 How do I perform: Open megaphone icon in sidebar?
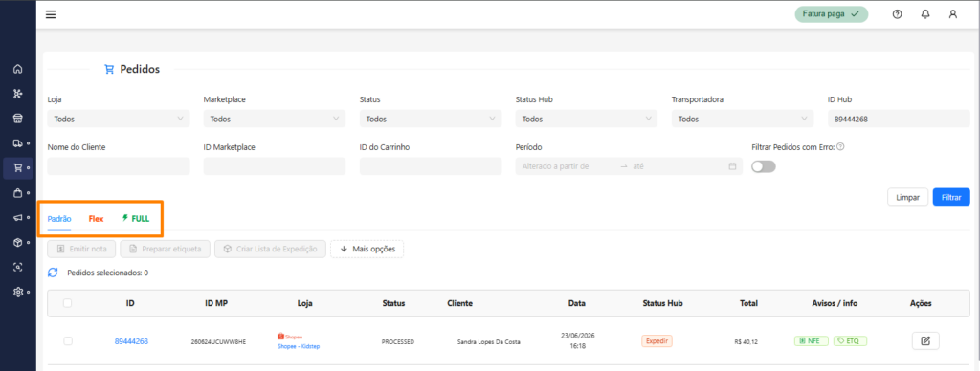(x=17, y=217)
